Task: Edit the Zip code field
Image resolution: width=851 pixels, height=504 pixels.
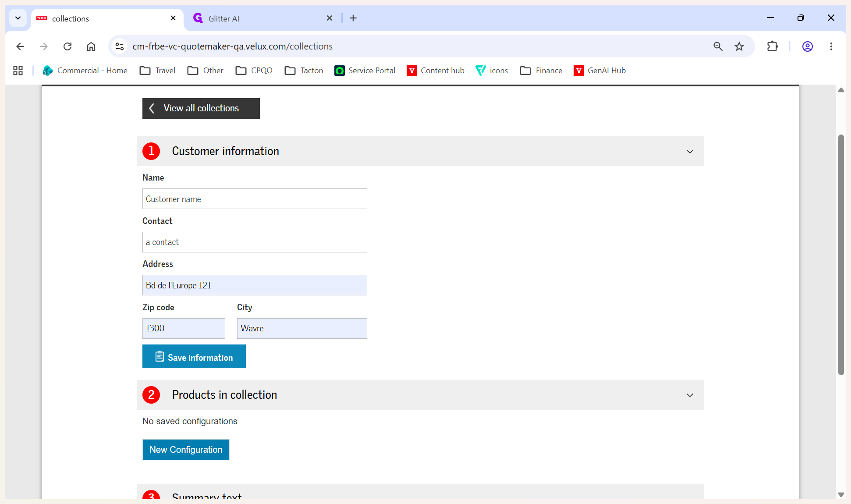Action: (x=184, y=328)
